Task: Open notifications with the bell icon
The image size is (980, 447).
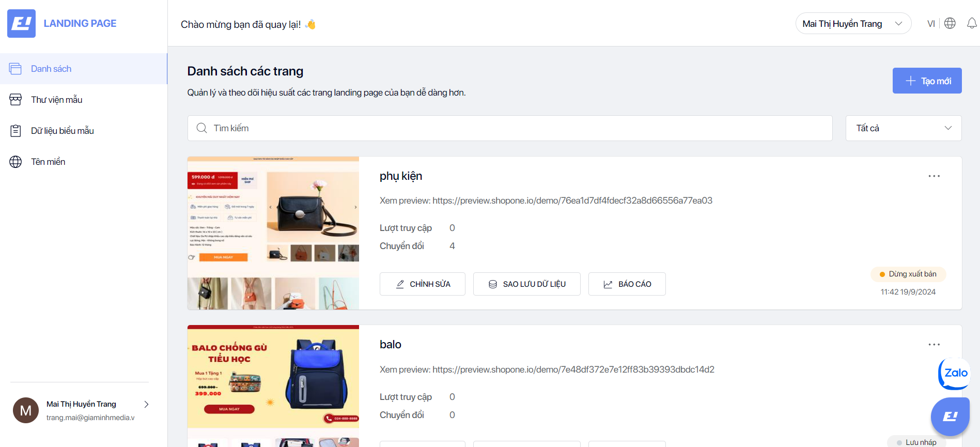Action: click(972, 23)
